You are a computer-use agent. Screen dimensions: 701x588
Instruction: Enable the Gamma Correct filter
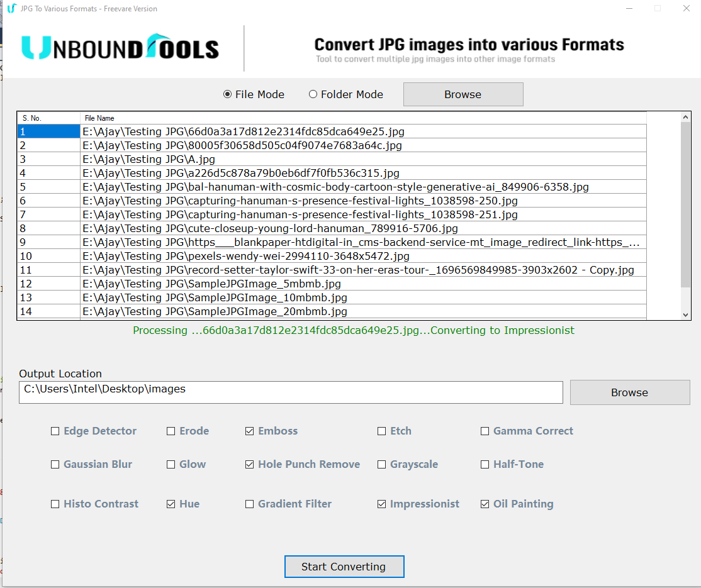tap(485, 431)
